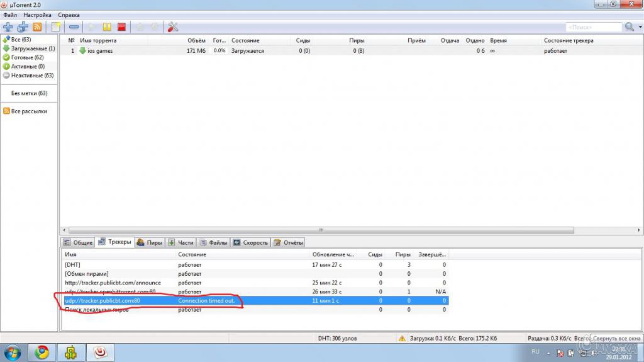Open the RSS feed toolbar icon

tap(37, 27)
